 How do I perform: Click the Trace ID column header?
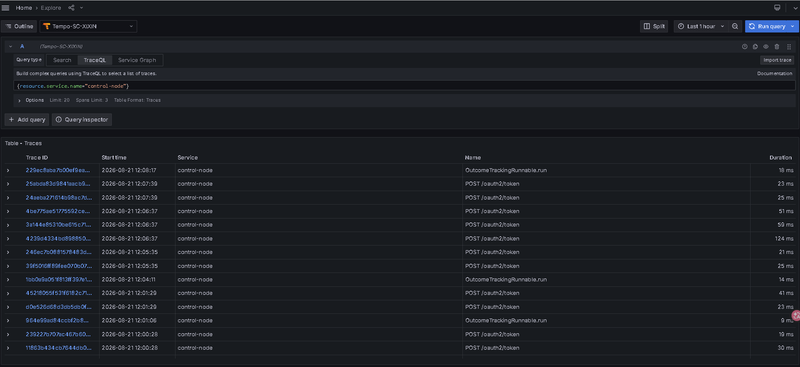pyautogui.click(x=37, y=158)
